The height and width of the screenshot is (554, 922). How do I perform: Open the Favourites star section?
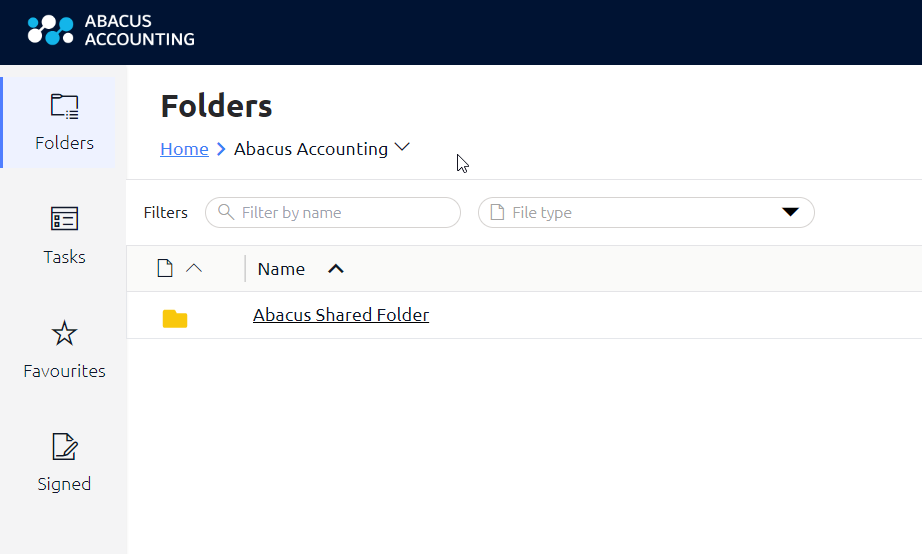(x=64, y=349)
